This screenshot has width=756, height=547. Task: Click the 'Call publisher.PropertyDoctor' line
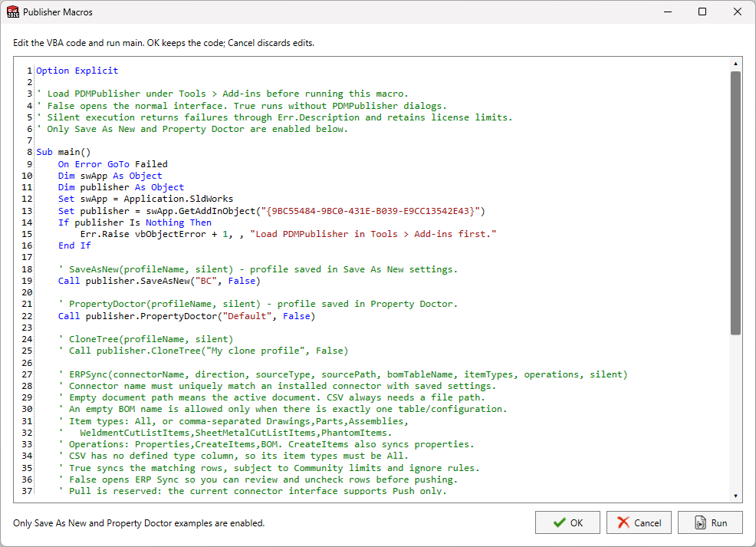[x=186, y=316]
